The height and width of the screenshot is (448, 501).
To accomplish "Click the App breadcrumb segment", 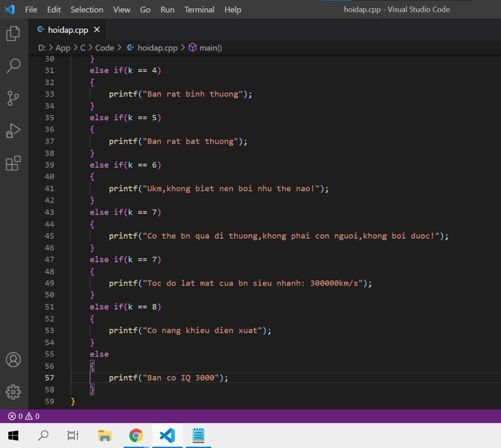I will [63, 47].
